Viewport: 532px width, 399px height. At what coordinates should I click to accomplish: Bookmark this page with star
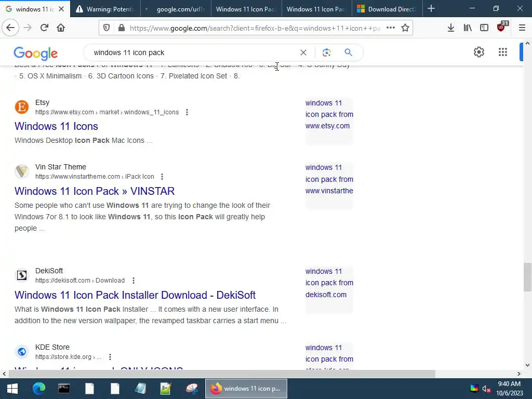pos(405,28)
